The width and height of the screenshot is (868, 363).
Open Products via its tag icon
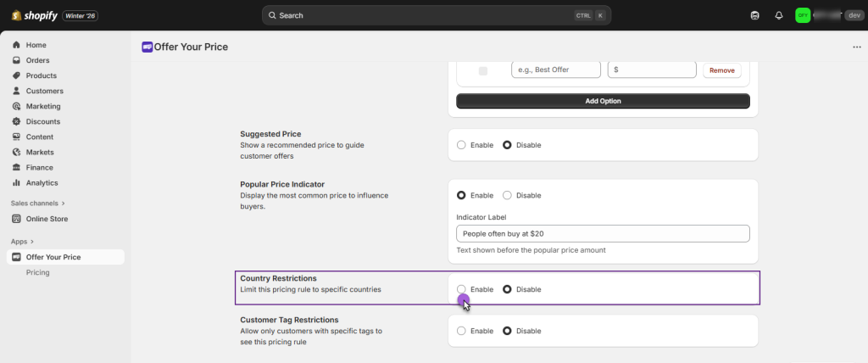coord(17,75)
